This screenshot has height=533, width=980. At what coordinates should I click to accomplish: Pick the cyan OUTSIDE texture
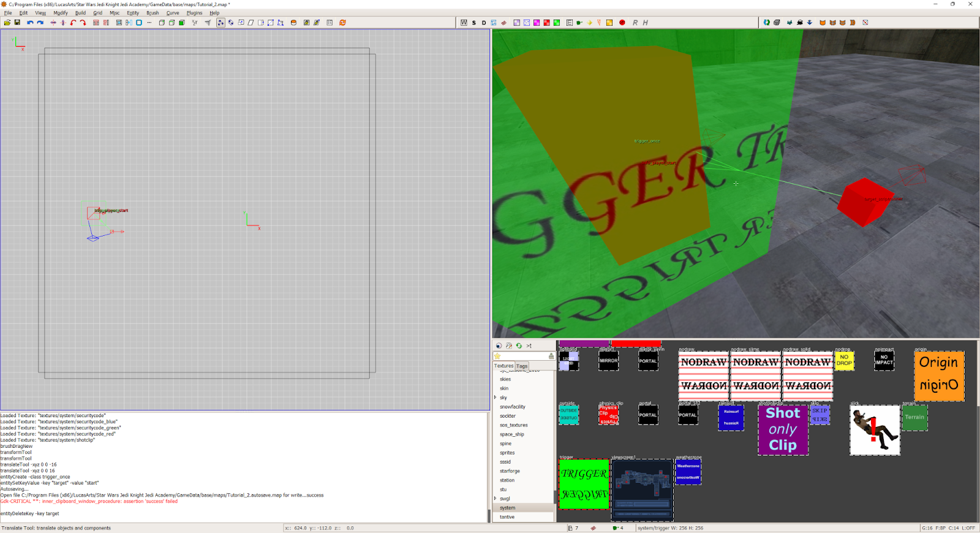(568, 415)
